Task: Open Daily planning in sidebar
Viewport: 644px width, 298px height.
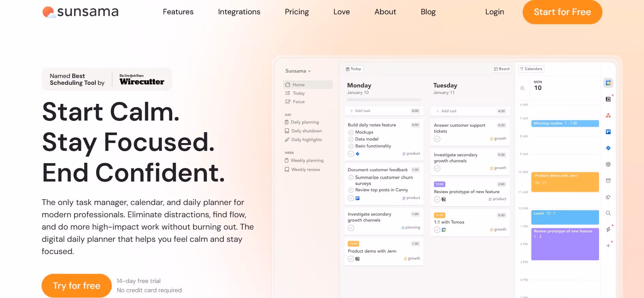Action: tap(302, 122)
